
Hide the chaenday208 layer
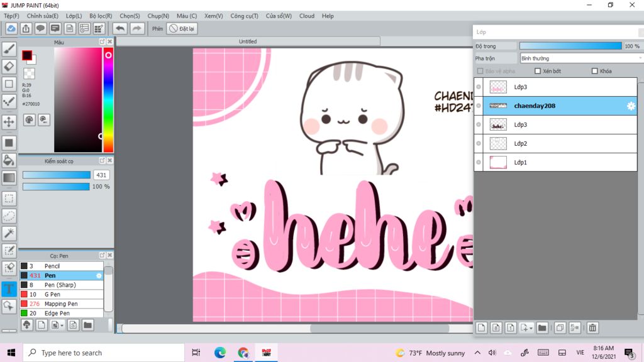(479, 106)
